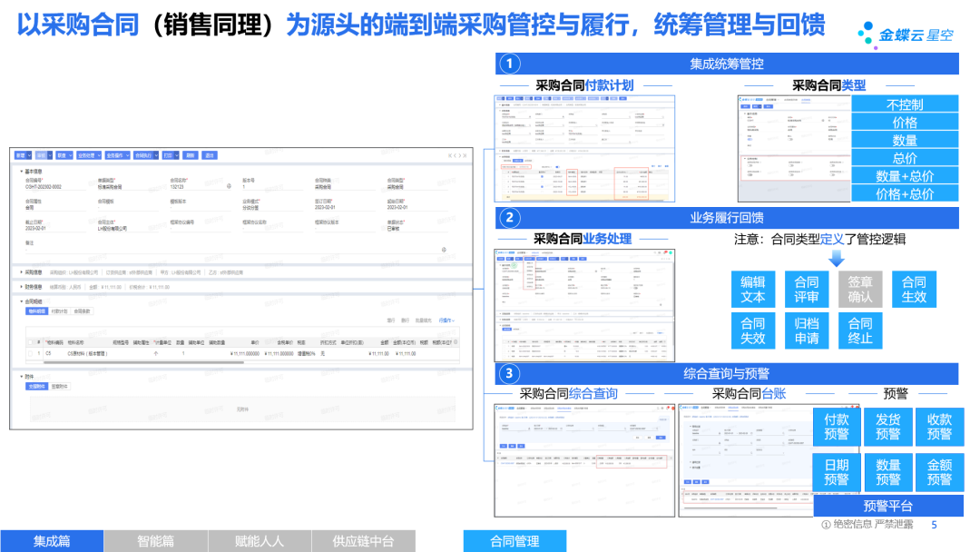Click the icon at end of 备注 field
Screen dimensions: 980x552
click(x=444, y=250)
